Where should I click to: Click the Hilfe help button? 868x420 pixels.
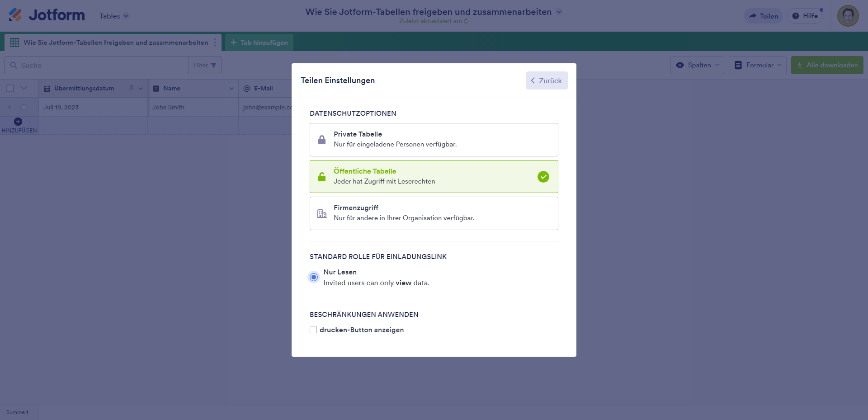tap(805, 16)
